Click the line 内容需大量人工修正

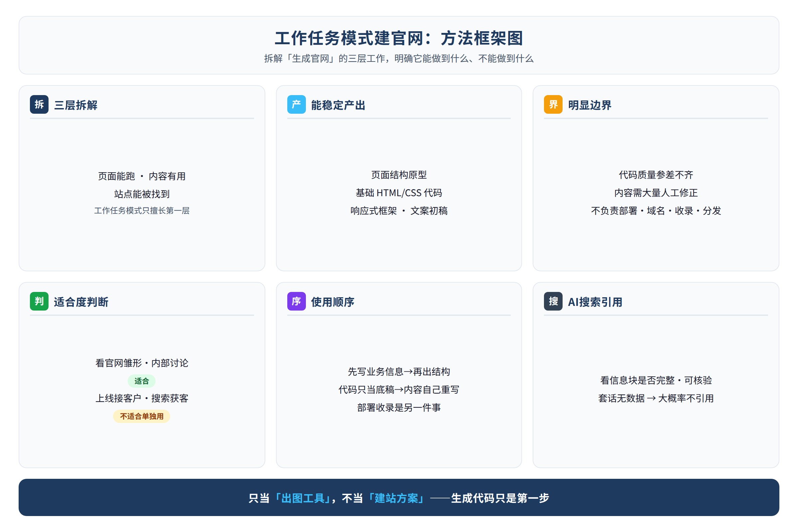(656, 193)
